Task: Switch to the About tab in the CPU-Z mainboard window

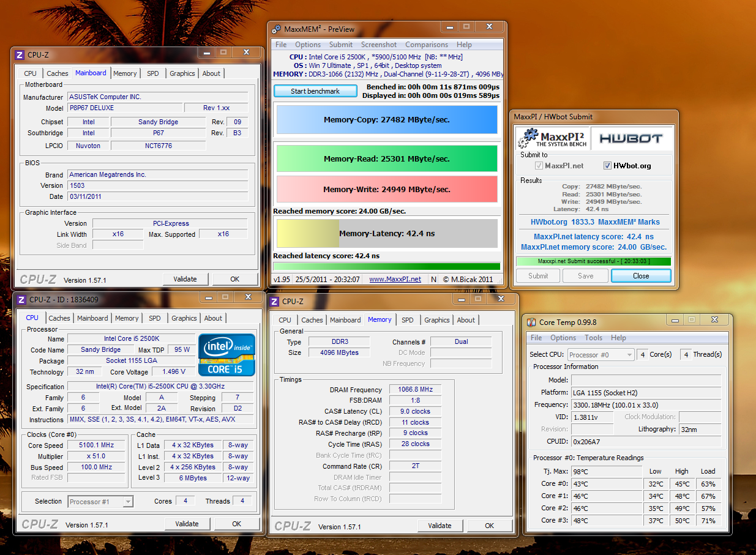Action: click(x=211, y=73)
